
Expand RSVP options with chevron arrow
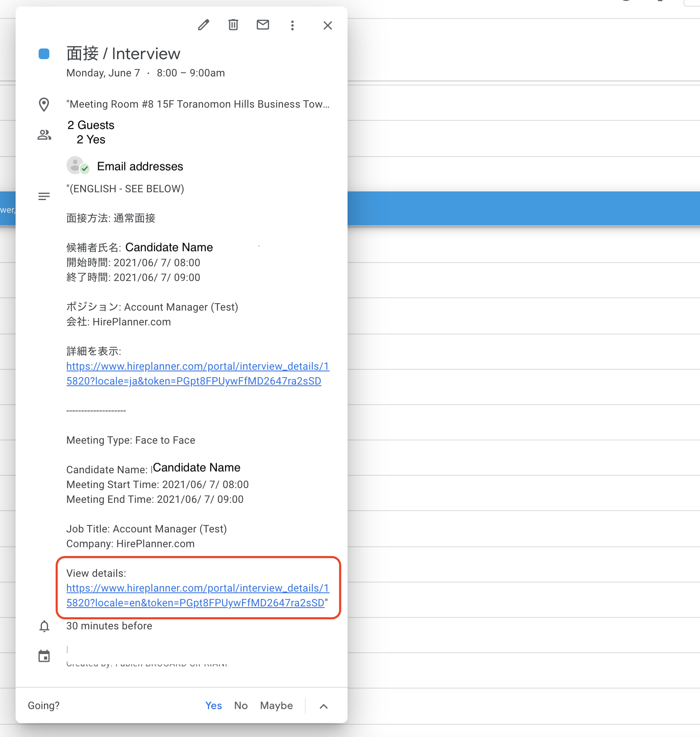click(324, 706)
